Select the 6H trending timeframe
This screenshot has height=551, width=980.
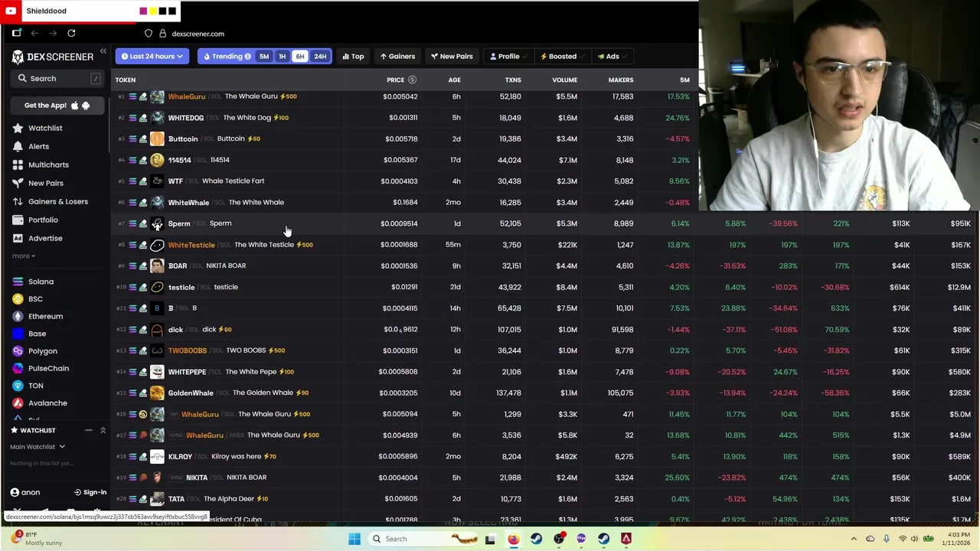pos(300,57)
